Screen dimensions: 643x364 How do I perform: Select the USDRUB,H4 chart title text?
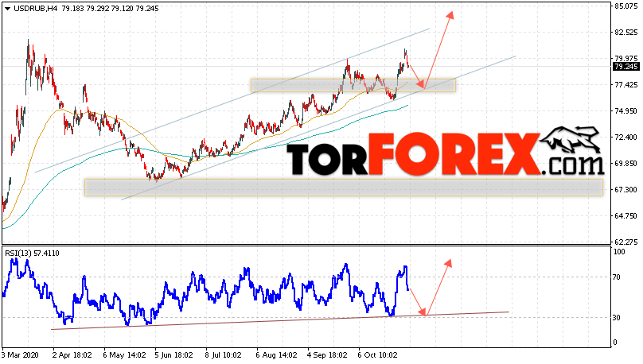click(x=35, y=9)
